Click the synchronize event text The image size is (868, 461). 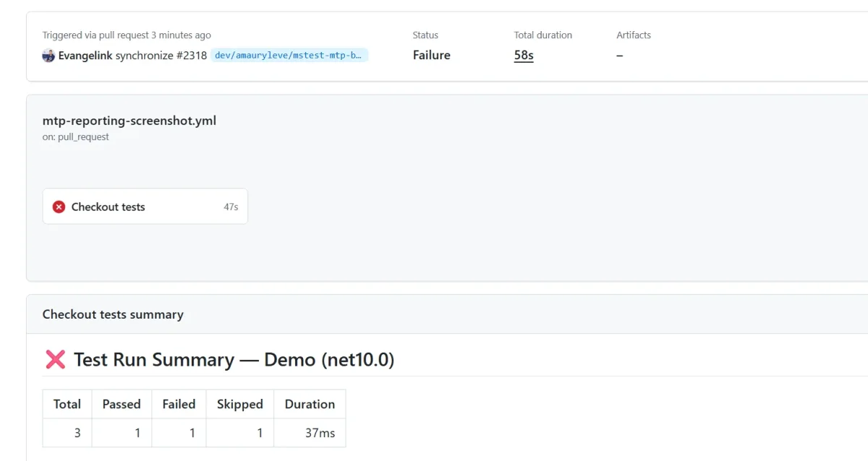(x=145, y=56)
